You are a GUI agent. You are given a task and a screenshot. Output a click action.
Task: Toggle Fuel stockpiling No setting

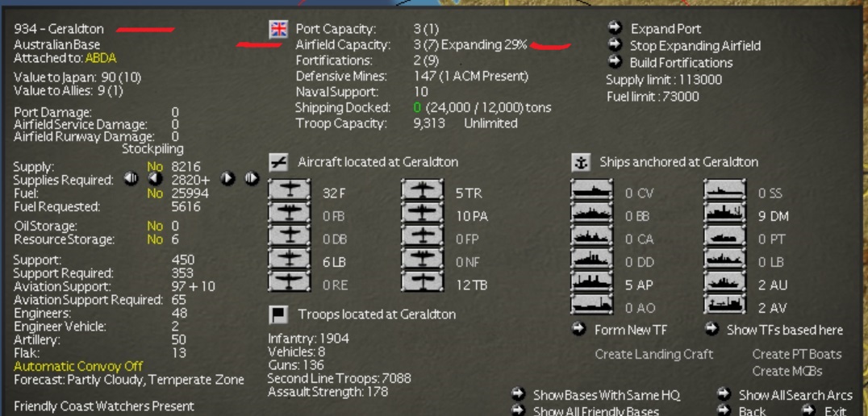pyautogui.click(x=155, y=193)
